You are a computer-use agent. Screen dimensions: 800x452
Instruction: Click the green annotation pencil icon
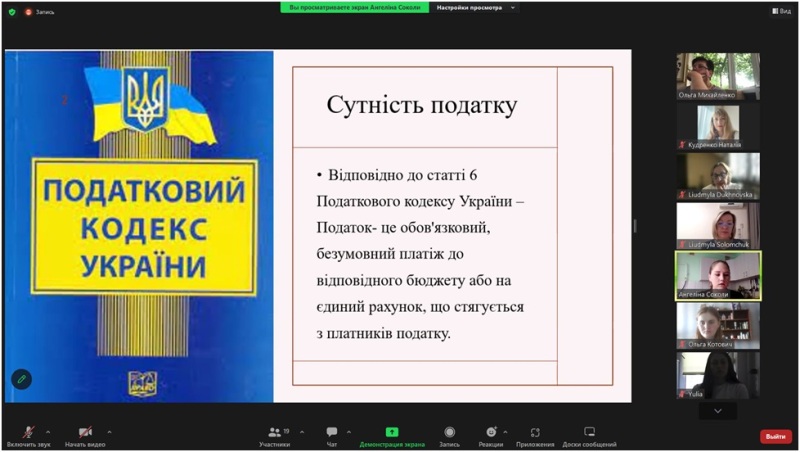pyautogui.click(x=21, y=379)
